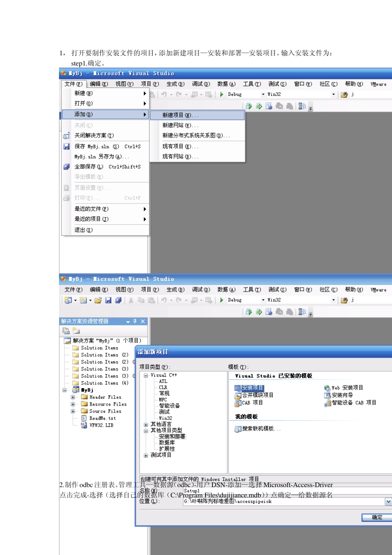392x555 pixels.
Task: Click Find in Files icon in File-menu window
Action: tap(344, 95)
